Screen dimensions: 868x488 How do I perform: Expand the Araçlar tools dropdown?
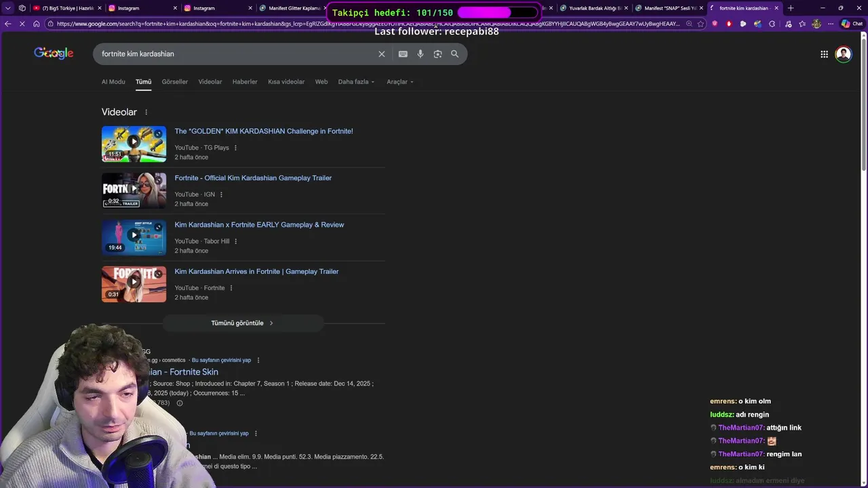[x=400, y=82]
